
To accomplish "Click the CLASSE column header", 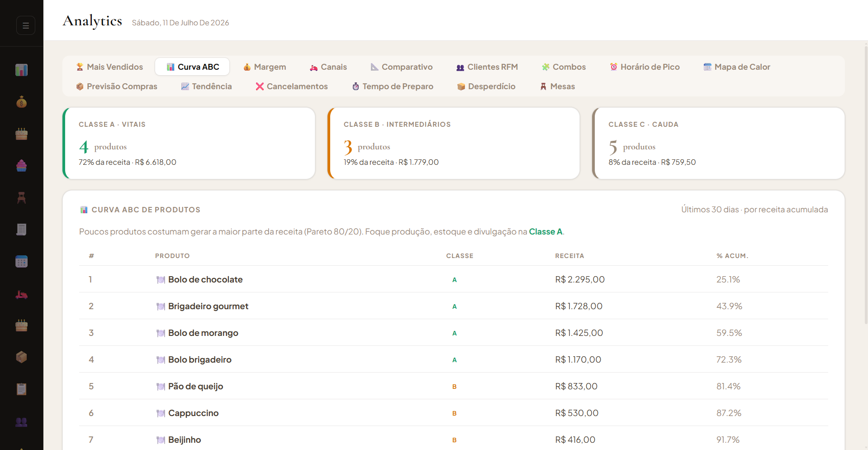I will click(x=460, y=256).
